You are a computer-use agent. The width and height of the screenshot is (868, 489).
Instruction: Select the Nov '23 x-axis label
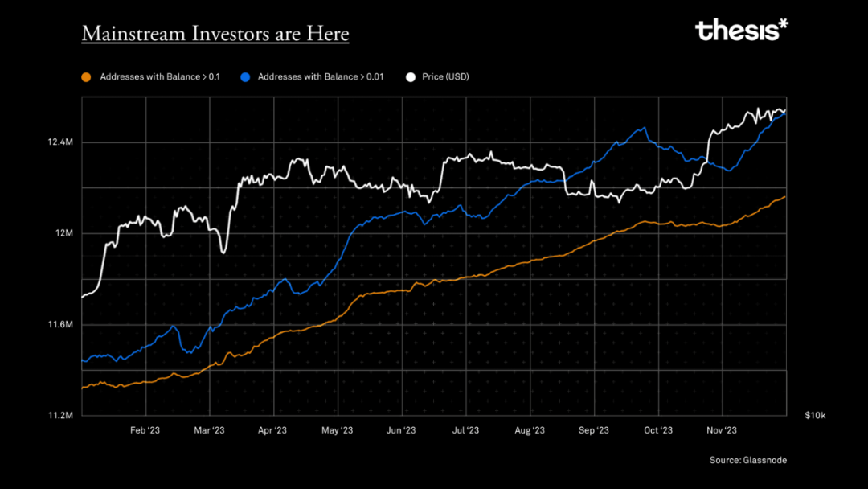tap(722, 430)
